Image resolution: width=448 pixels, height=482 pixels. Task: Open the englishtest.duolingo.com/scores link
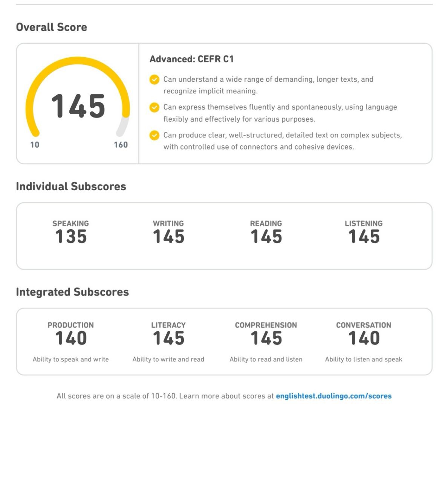334,396
